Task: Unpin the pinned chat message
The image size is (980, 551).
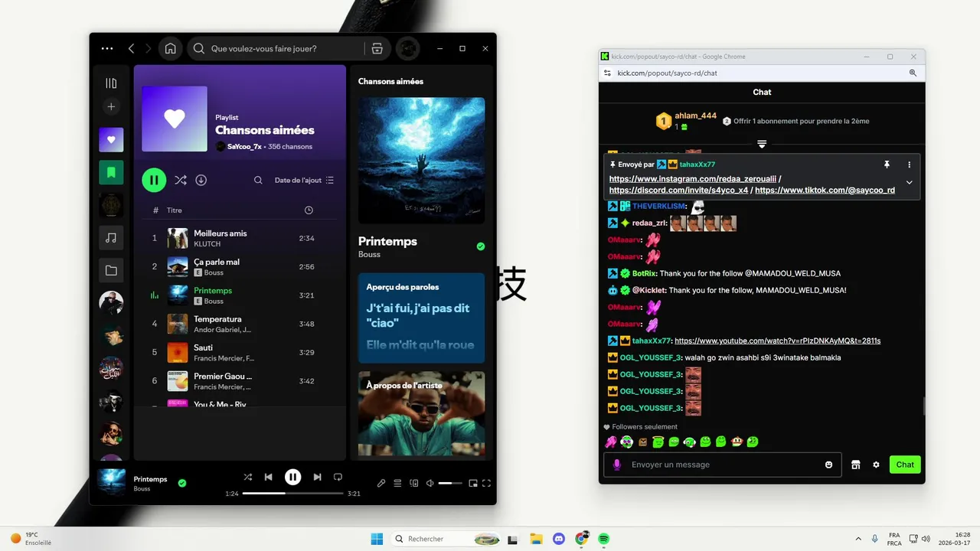Action: (x=887, y=165)
